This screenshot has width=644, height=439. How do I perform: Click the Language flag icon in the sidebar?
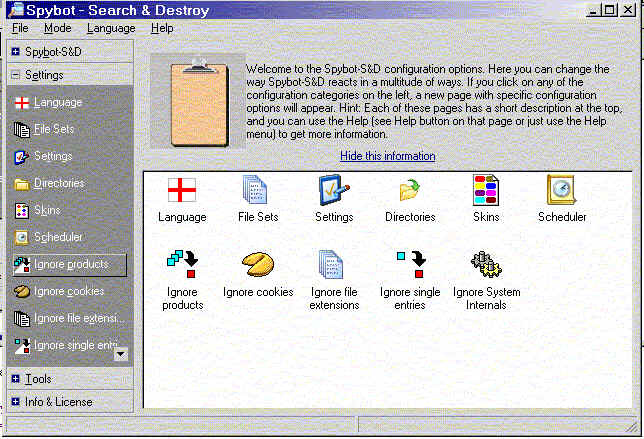pos(22,103)
